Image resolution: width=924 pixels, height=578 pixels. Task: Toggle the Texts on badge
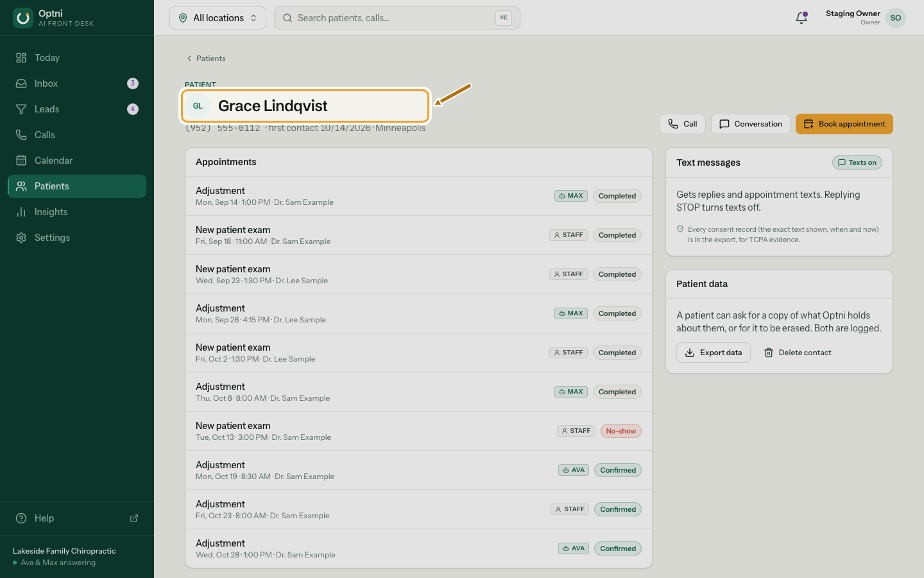(857, 162)
